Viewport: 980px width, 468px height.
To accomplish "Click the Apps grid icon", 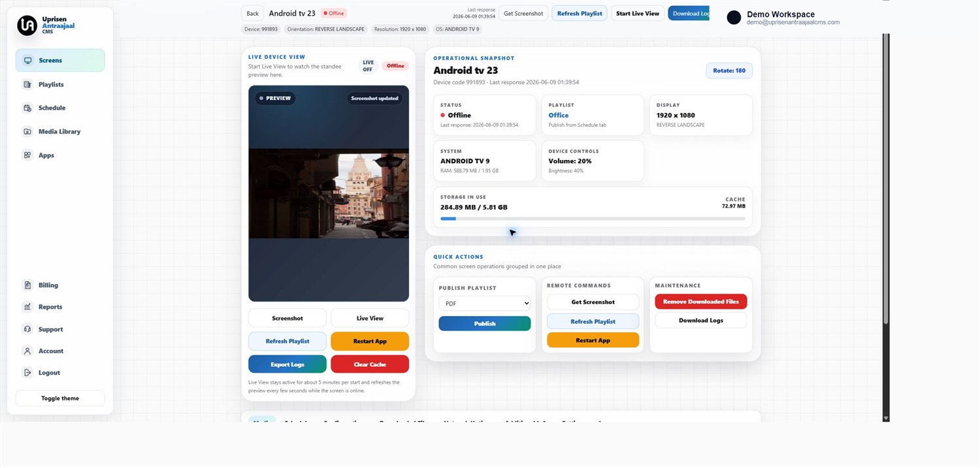I will click(x=27, y=155).
